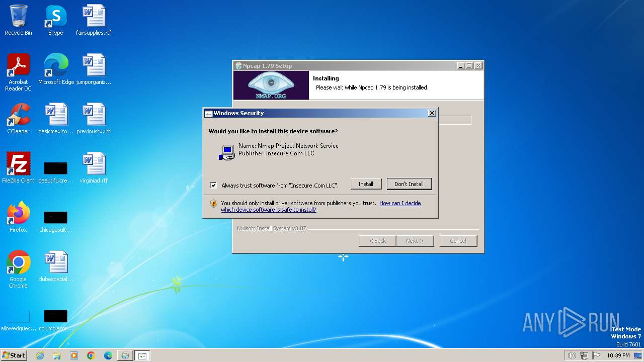Screen dimensions: 644x362
Task: Open Windows Media Player taskbar icon
Action: coord(74,355)
